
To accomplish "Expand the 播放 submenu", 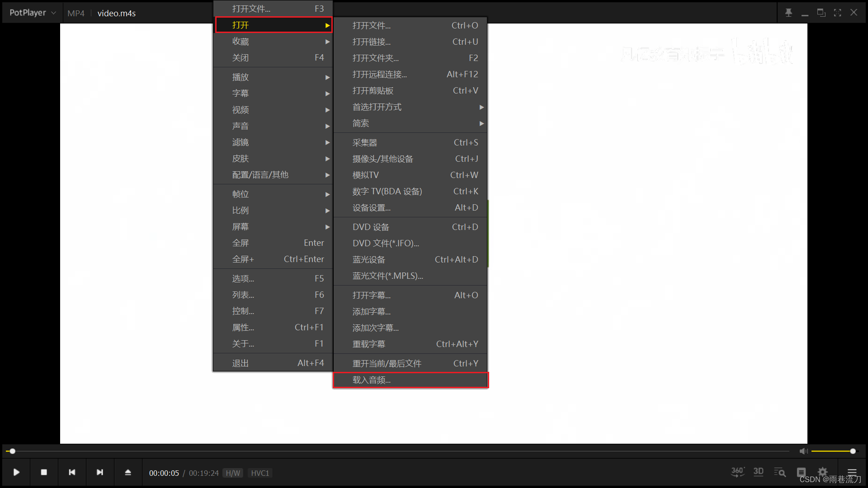I will 274,77.
